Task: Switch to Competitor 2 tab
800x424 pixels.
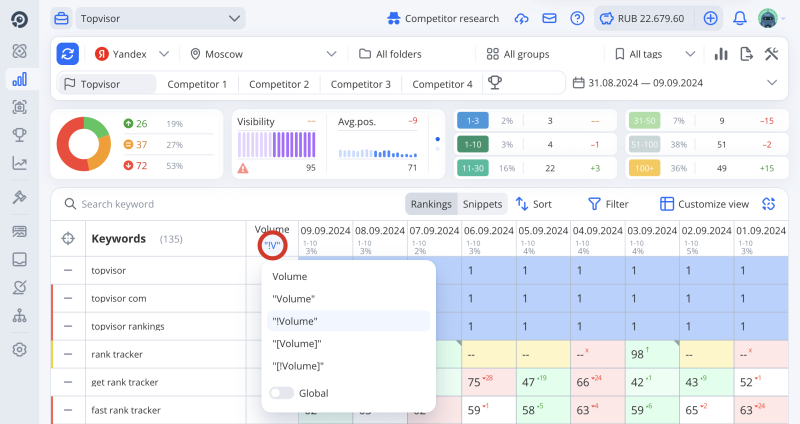Action: click(279, 84)
